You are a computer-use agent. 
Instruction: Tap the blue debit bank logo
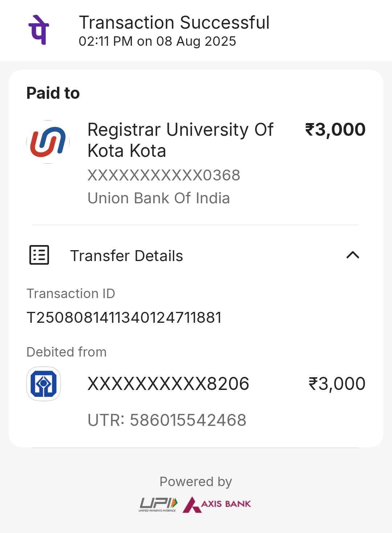pos(44,383)
